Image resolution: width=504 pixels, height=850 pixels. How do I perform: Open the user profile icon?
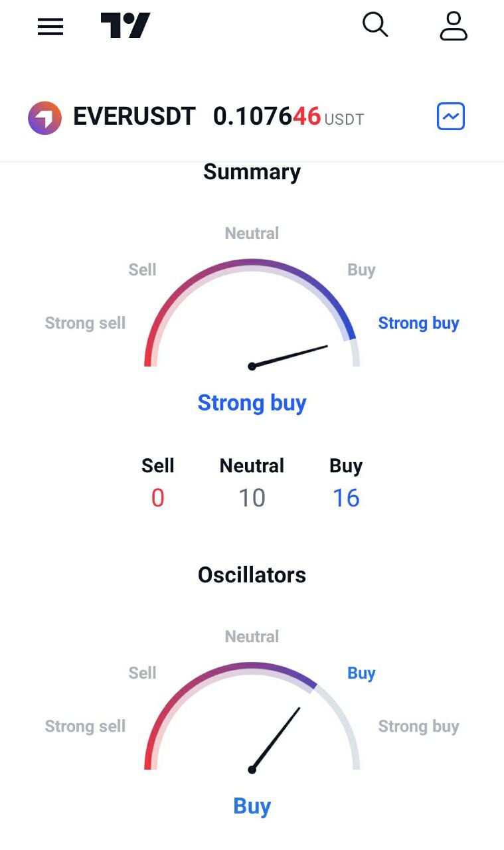pyautogui.click(x=454, y=26)
